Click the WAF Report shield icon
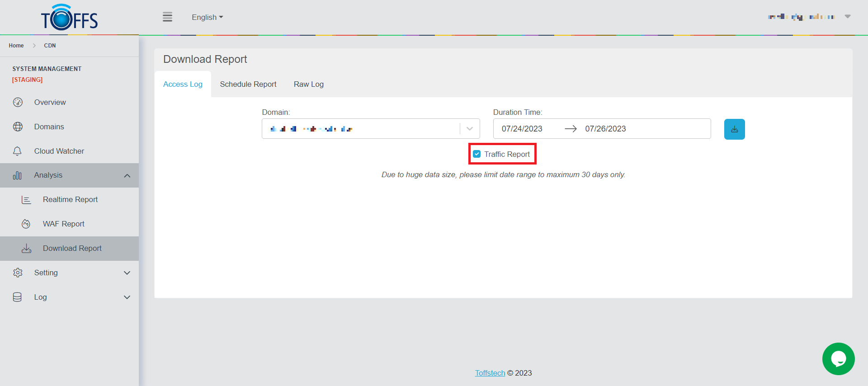 (26, 224)
